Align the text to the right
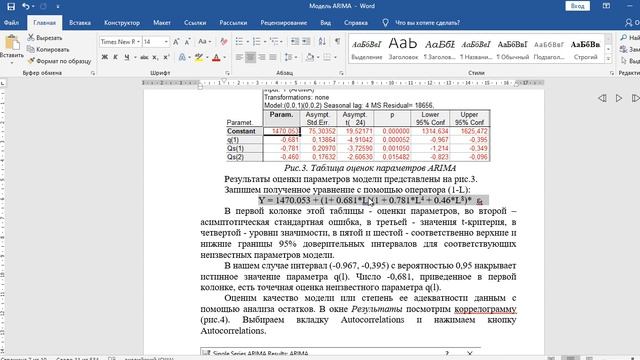 [x=262, y=57]
